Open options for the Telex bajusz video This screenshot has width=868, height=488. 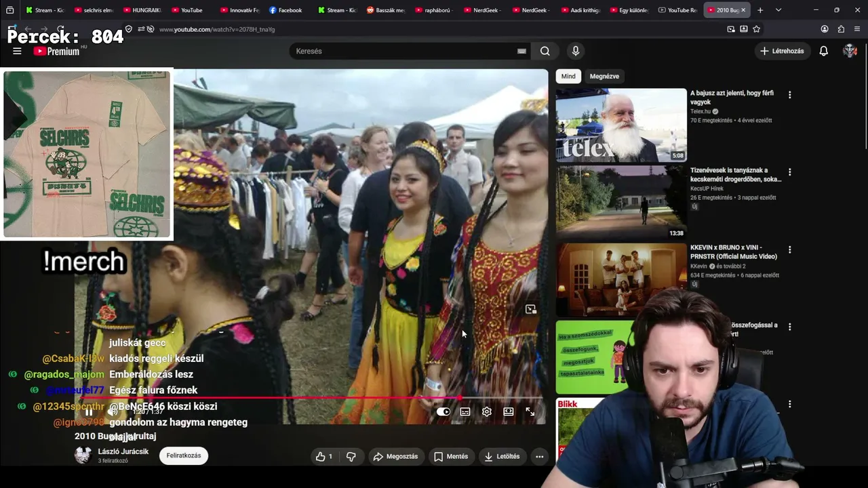[789, 95]
